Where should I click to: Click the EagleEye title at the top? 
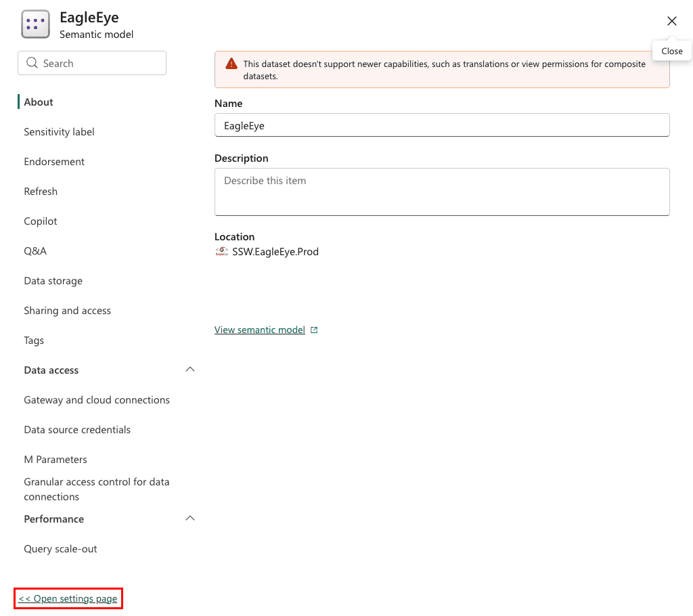[x=89, y=17]
